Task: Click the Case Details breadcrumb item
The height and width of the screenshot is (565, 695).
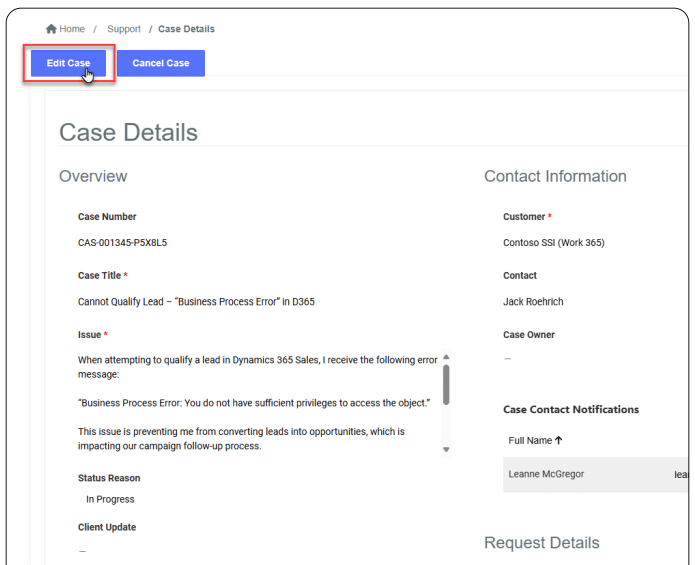Action: point(186,29)
